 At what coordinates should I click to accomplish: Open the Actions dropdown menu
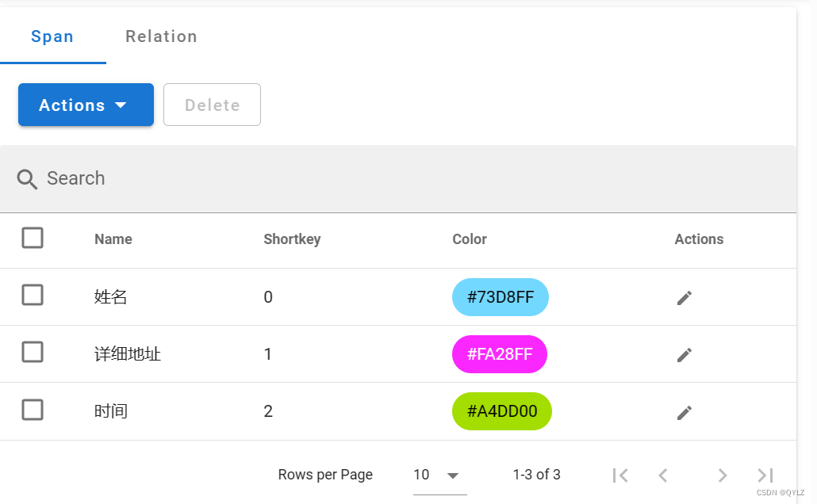tap(86, 105)
